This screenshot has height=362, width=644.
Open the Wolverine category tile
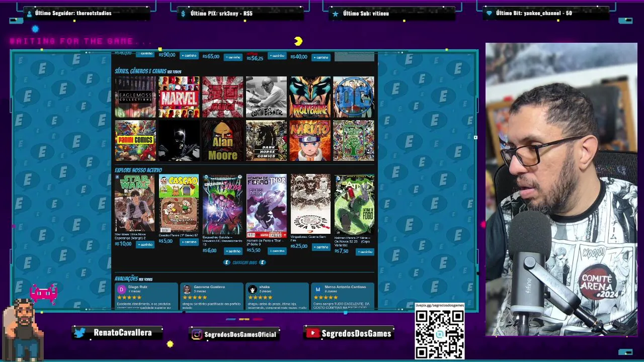point(310,97)
